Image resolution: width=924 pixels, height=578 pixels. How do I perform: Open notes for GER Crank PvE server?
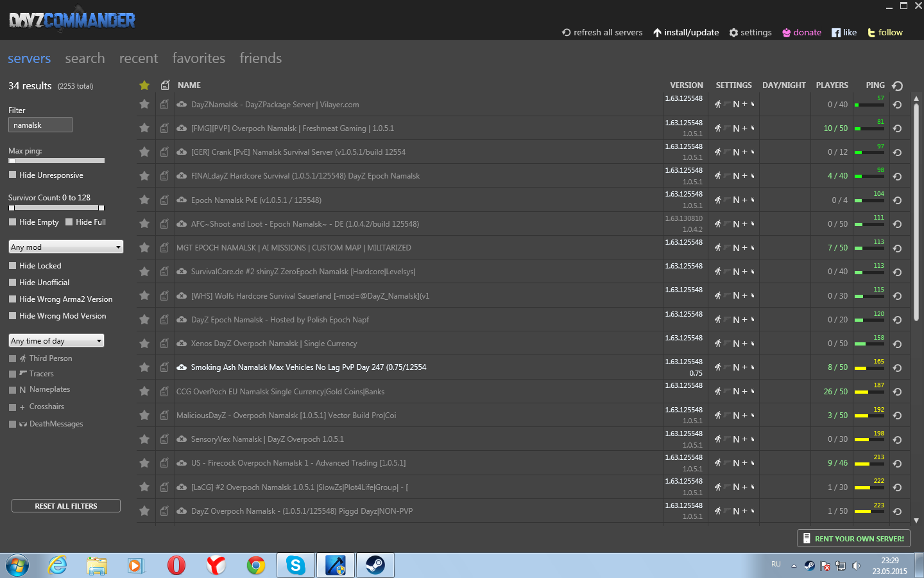(164, 152)
